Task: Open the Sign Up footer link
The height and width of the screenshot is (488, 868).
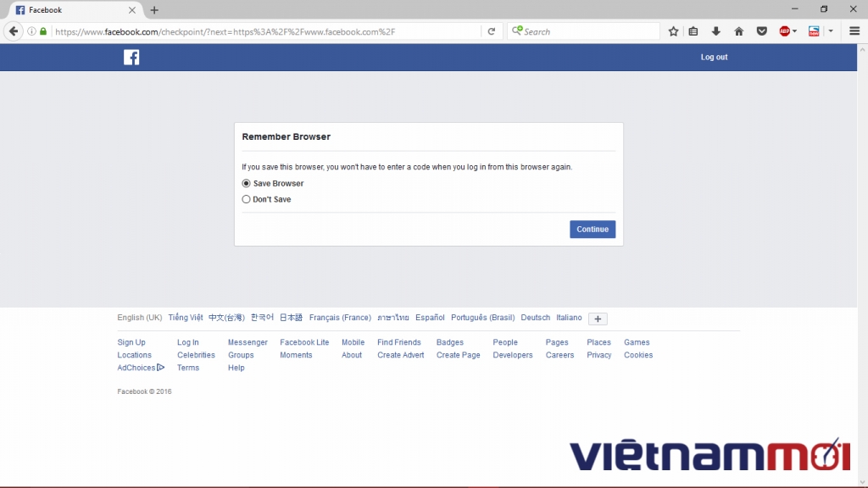Action: 131,342
